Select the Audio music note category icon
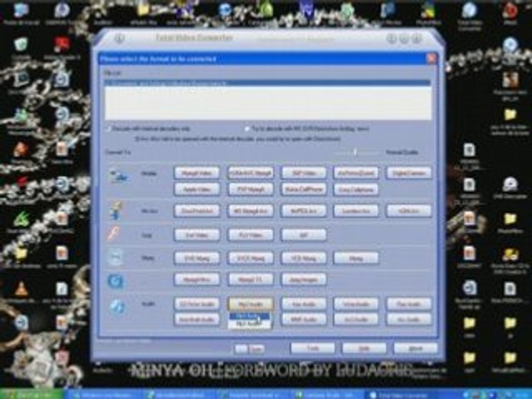Viewport: 532px width, 399px height. tap(117, 307)
